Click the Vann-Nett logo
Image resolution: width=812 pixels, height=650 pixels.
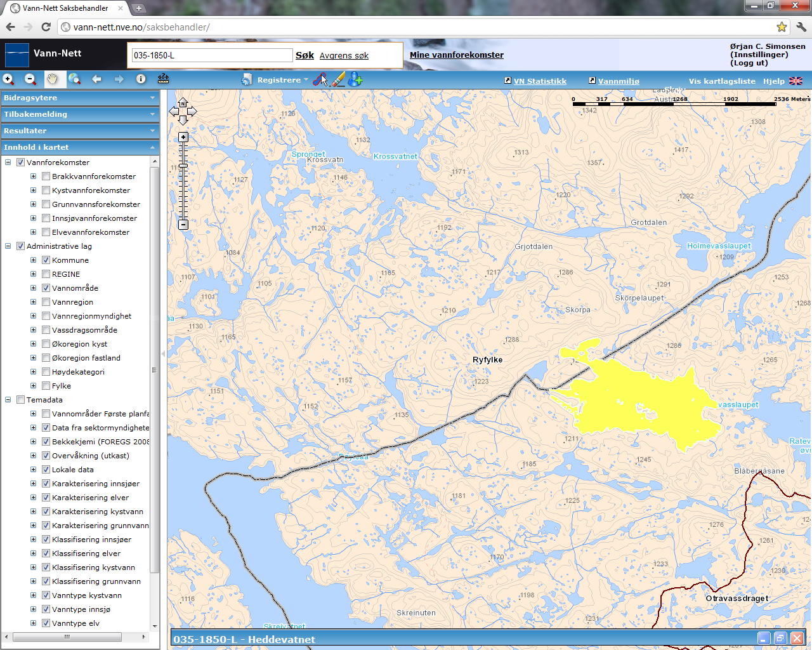[17, 55]
